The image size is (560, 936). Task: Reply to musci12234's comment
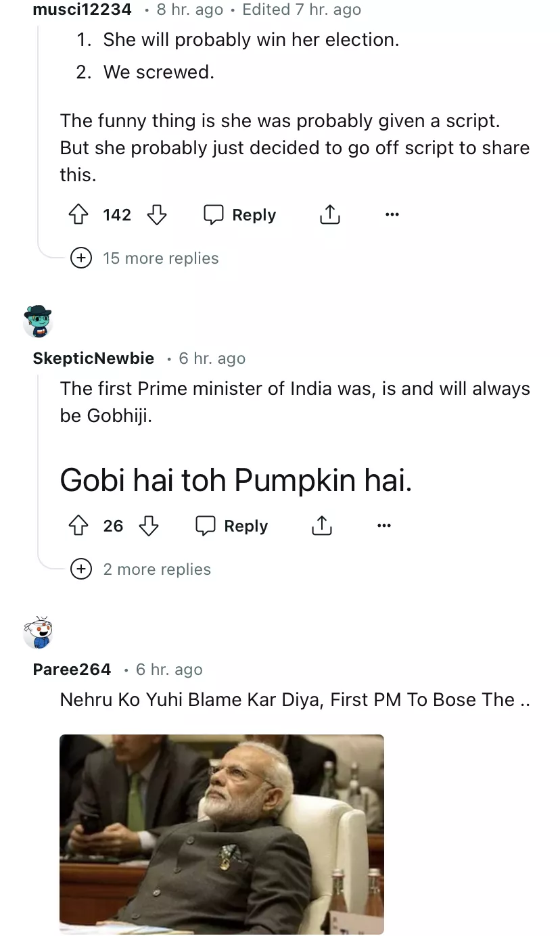(240, 215)
